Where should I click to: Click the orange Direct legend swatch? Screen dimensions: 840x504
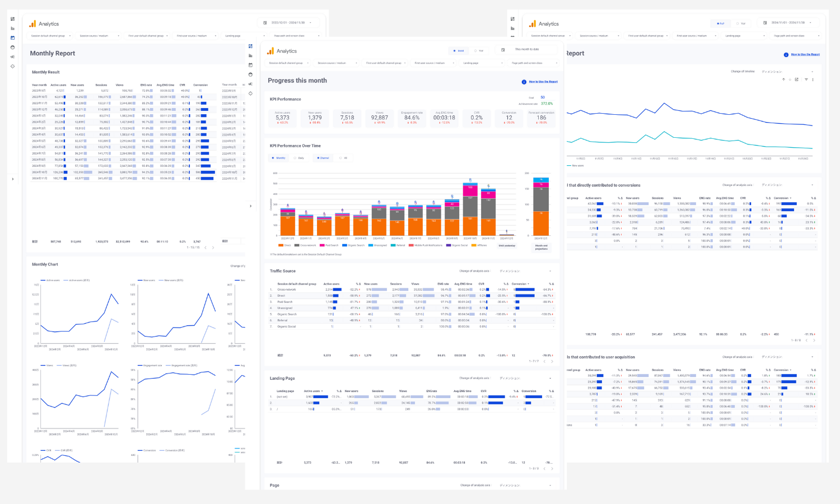[281, 245]
